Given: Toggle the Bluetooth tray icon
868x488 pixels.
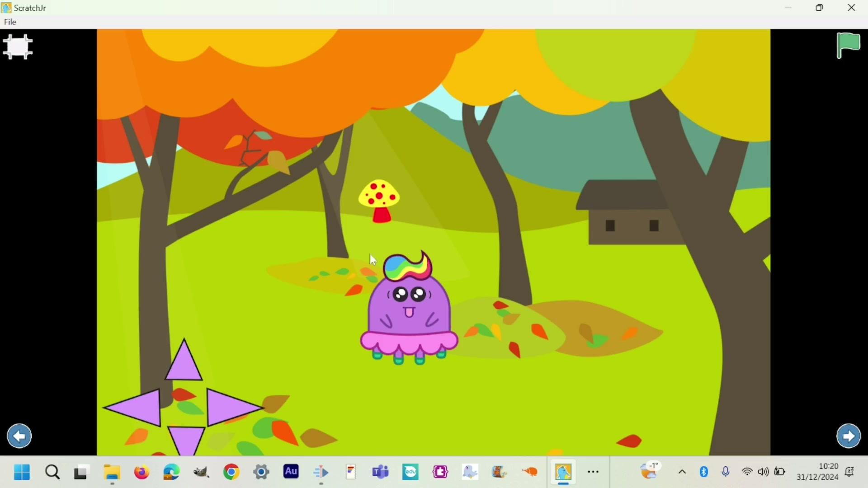Looking at the screenshot, I should point(704,473).
